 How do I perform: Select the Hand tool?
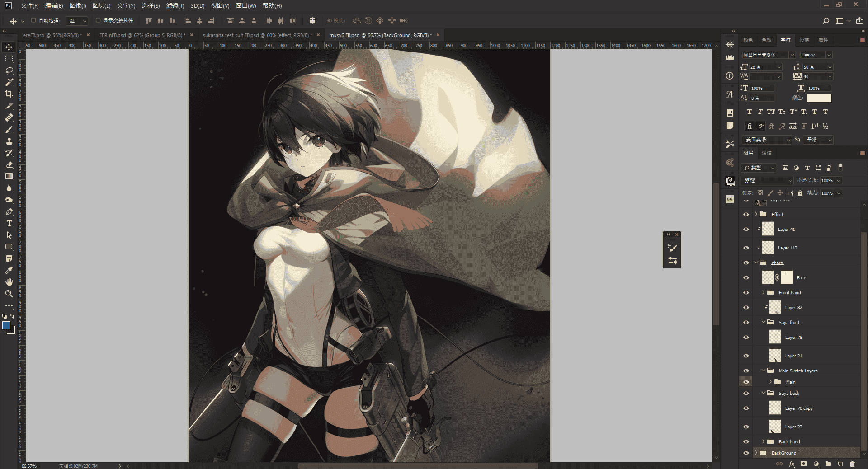tap(9, 282)
